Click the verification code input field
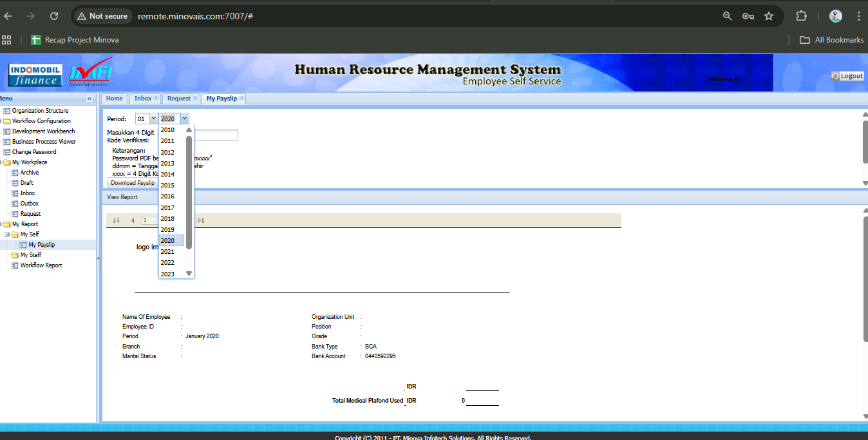This screenshot has height=440, width=868. click(216, 135)
